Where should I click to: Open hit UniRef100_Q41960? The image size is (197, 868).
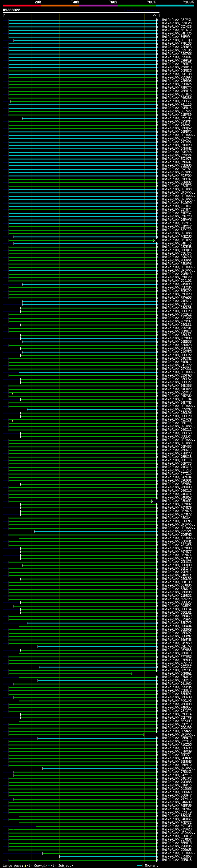[177, 684]
